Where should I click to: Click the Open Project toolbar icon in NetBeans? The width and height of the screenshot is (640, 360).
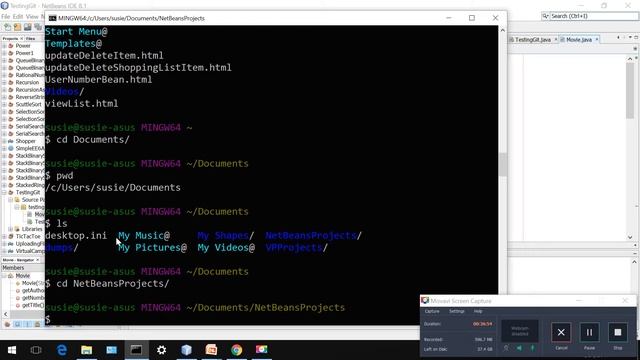(27, 27)
